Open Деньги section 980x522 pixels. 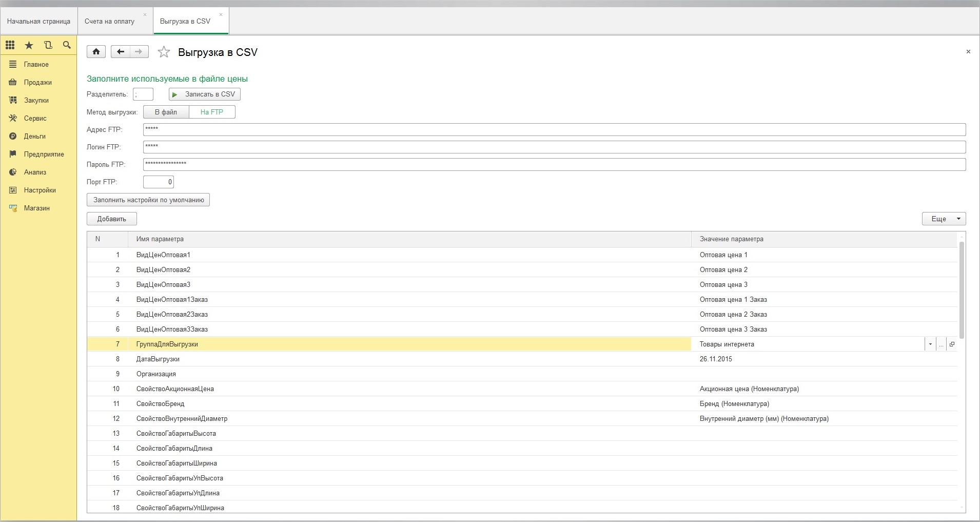pyautogui.click(x=38, y=136)
